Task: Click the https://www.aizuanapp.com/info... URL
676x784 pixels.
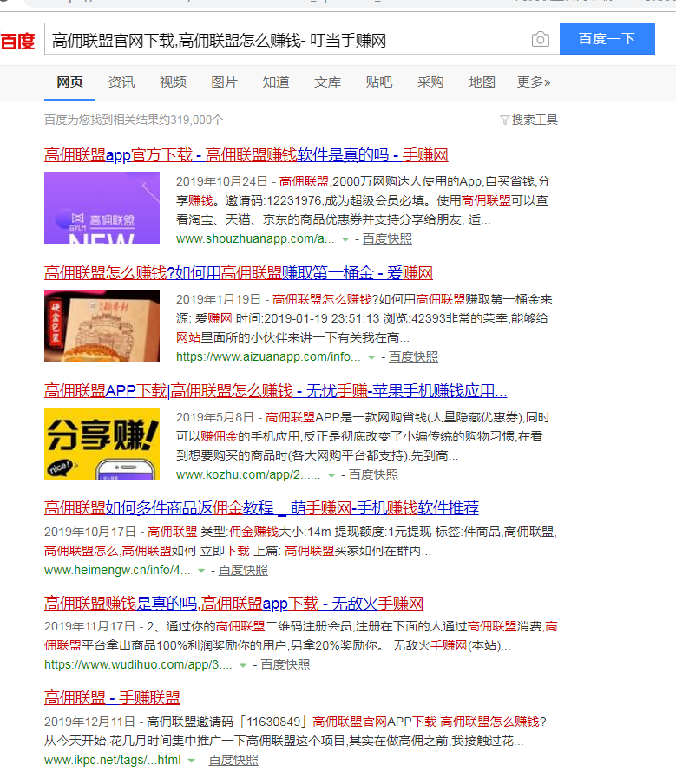Action: [268, 357]
